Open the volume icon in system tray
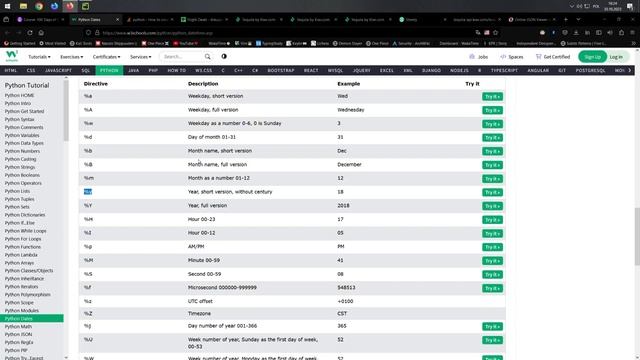Viewport: 640px width, 360px height. 580,6
